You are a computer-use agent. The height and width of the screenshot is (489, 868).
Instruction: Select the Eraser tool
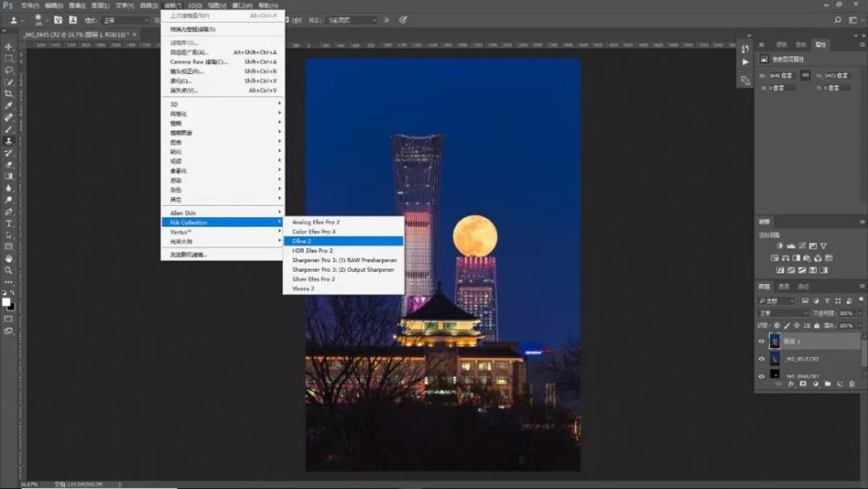9,164
